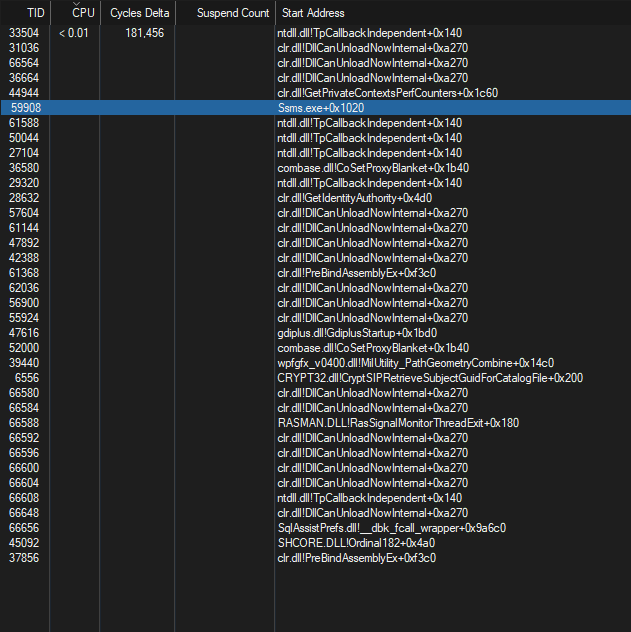Select thread 44944 GetPrivateContextsPerfCounters

click(x=316, y=93)
